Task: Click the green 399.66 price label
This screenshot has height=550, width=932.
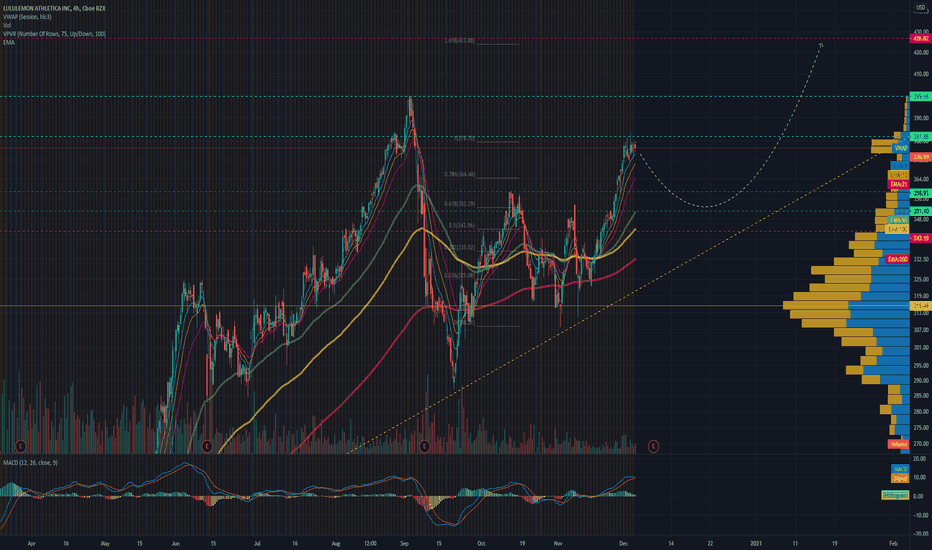Action: (x=920, y=96)
